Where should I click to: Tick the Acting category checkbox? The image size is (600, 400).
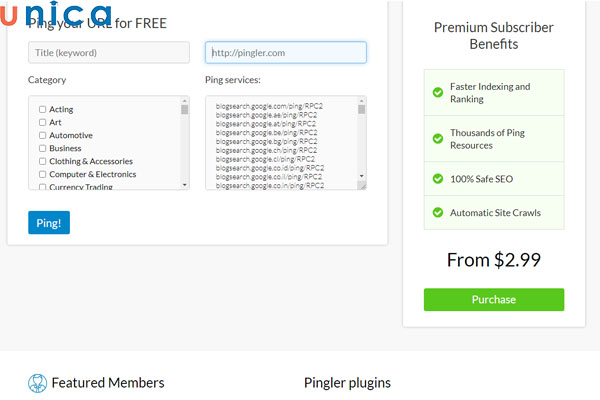point(42,109)
